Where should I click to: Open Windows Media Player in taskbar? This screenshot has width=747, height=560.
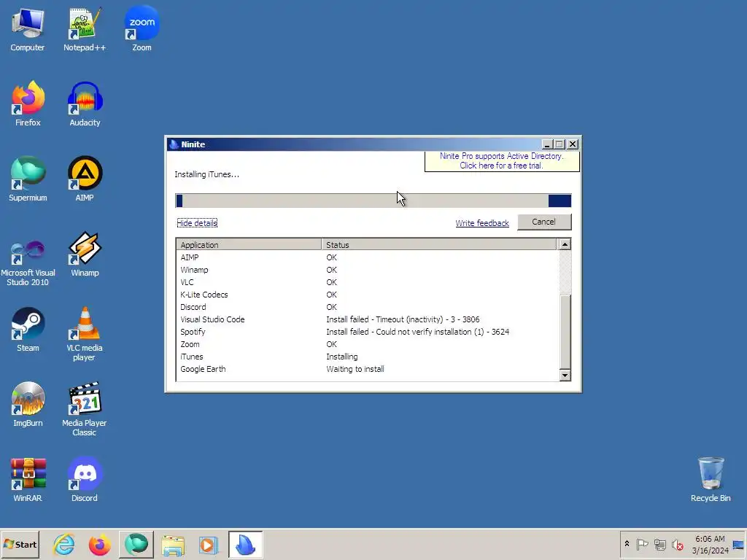[x=208, y=545]
